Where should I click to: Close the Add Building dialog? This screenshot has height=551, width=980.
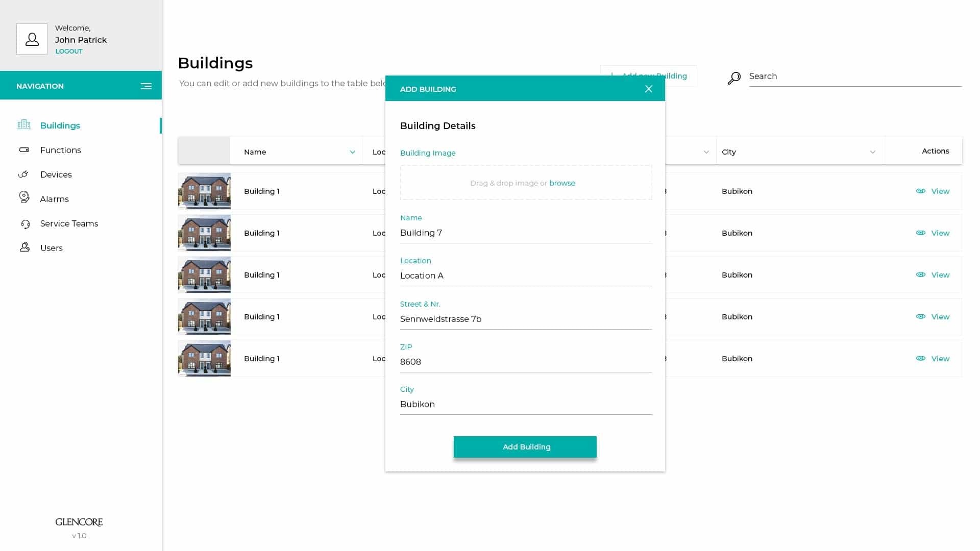(648, 89)
